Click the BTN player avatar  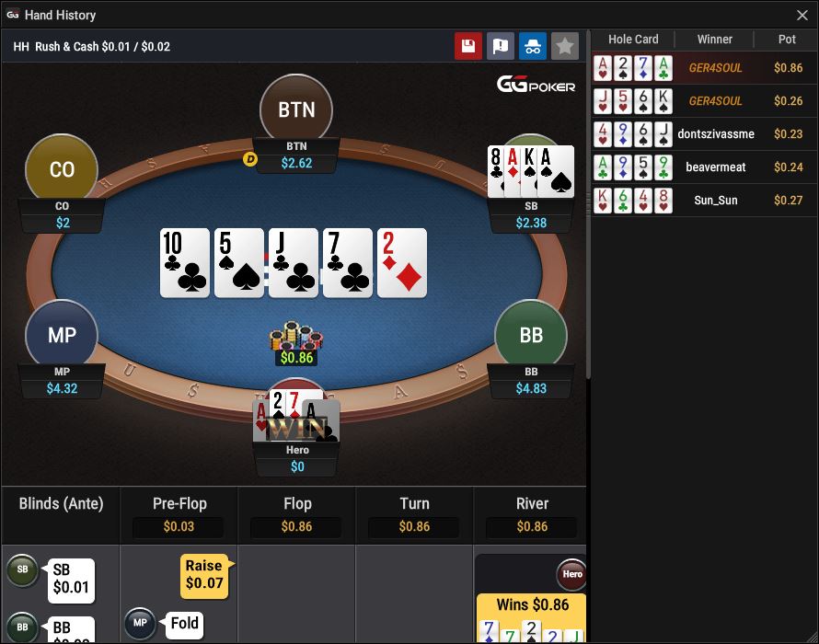coord(296,109)
